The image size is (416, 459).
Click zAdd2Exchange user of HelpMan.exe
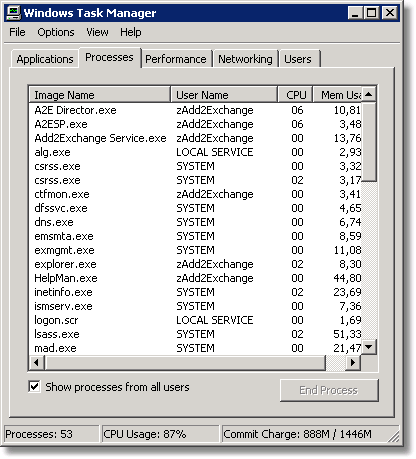tap(215, 278)
